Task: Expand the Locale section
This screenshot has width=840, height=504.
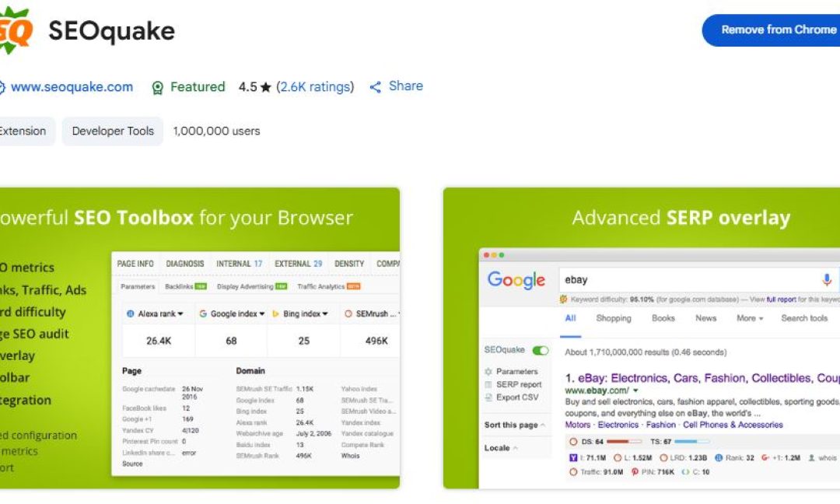Action: (501, 448)
